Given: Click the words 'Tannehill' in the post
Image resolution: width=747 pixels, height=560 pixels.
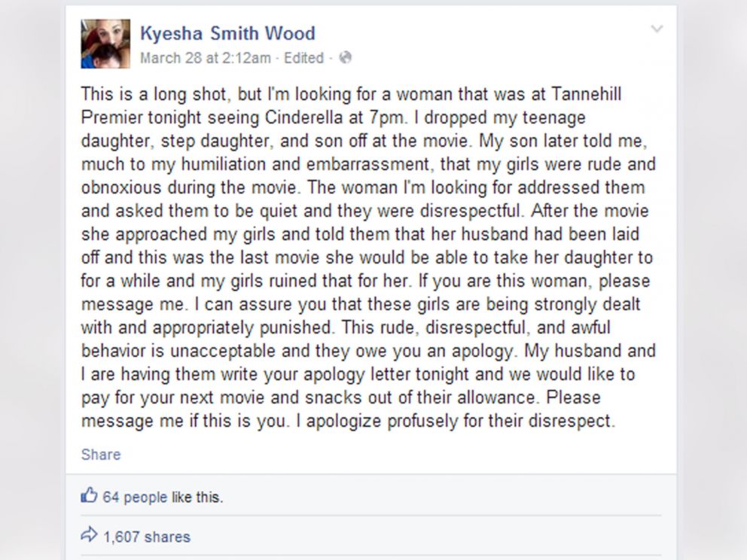Looking at the screenshot, I should (587, 94).
